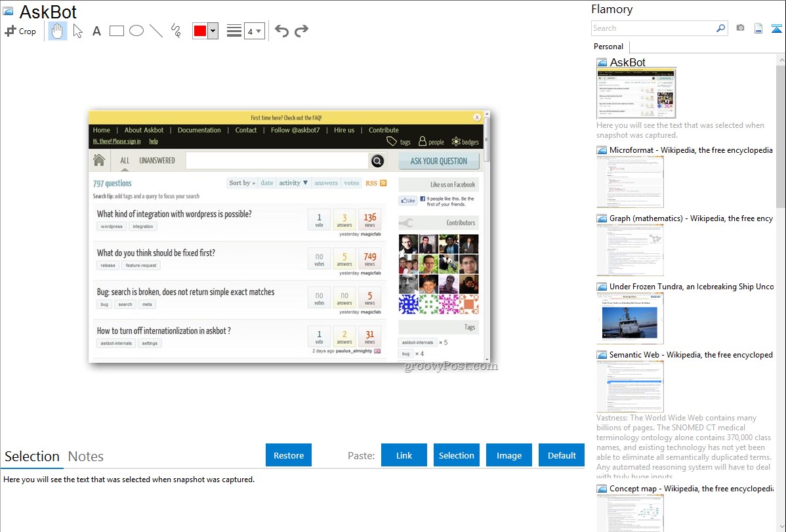Select the Crop tool
This screenshot has width=786, height=532.
[20, 31]
